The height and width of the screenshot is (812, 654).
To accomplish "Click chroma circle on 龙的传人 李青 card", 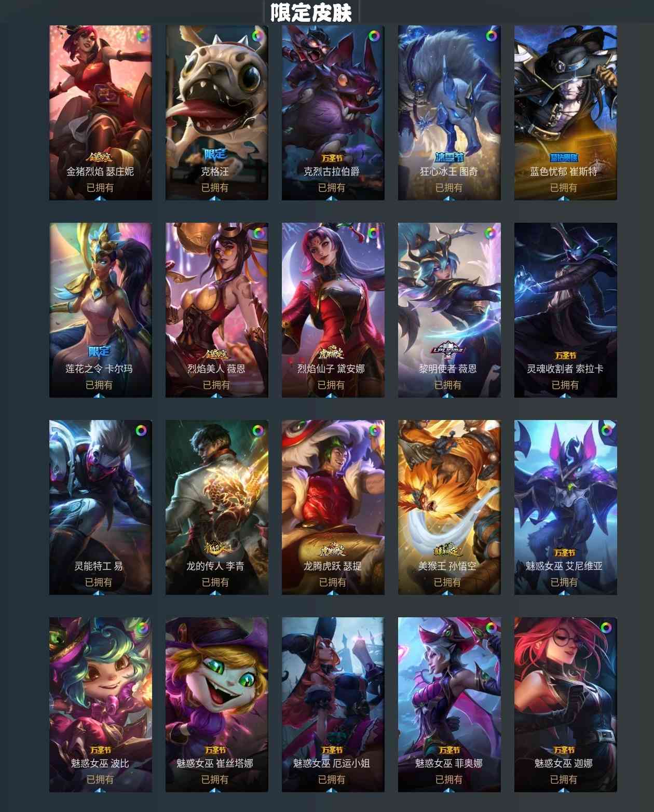I will (x=258, y=430).
